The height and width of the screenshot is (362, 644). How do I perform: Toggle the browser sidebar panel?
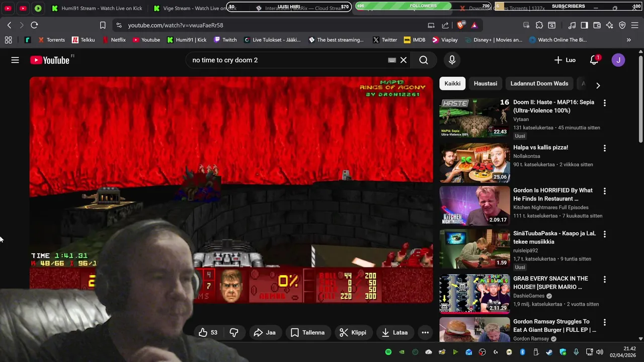tap(584, 25)
